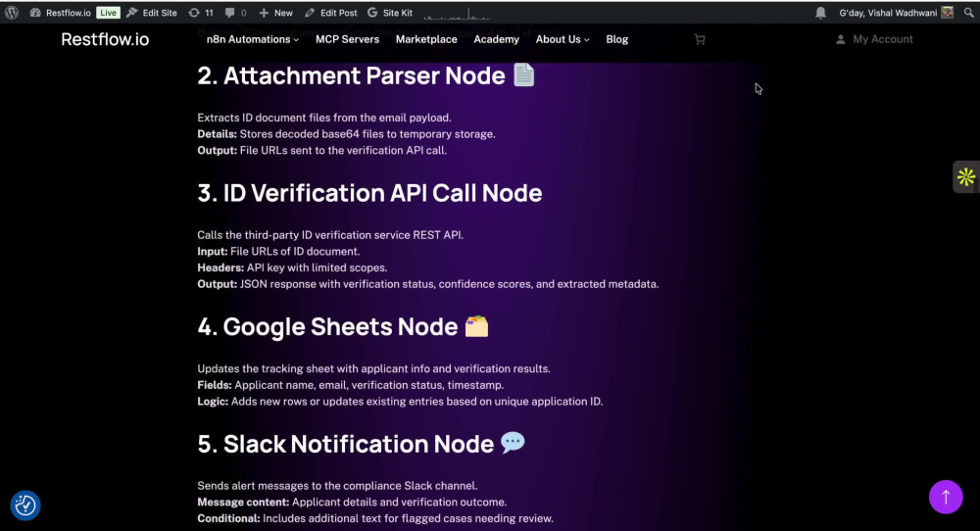The height and width of the screenshot is (531, 980).
Task: Click the line 'File URLs of ID document.'
Action: [295, 251]
